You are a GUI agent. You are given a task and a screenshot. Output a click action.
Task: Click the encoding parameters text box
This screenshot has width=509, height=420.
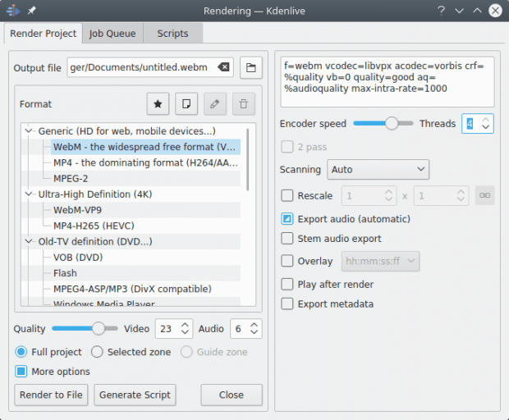click(387, 82)
